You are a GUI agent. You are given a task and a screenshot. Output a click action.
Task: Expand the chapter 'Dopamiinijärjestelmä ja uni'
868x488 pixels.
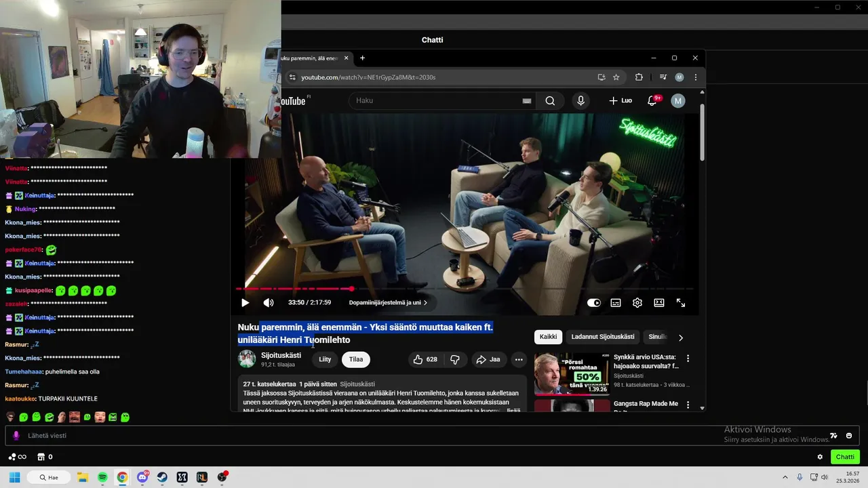(x=388, y=303)
